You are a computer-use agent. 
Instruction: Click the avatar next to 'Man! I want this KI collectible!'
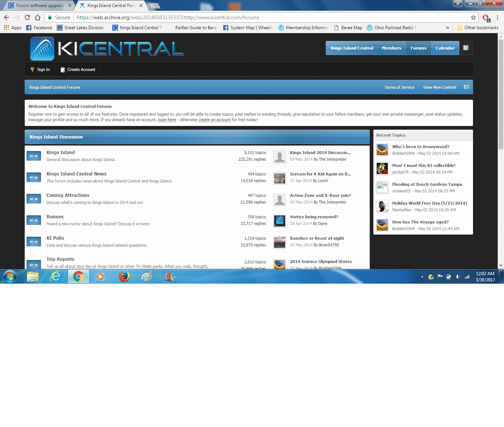click(382, 168)
